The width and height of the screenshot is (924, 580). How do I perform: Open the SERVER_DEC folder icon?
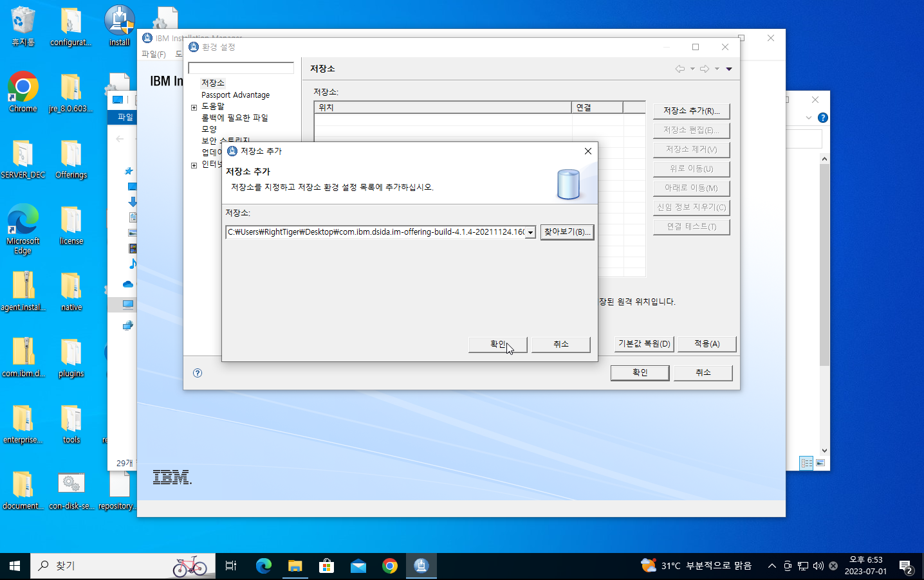[23, 159]
